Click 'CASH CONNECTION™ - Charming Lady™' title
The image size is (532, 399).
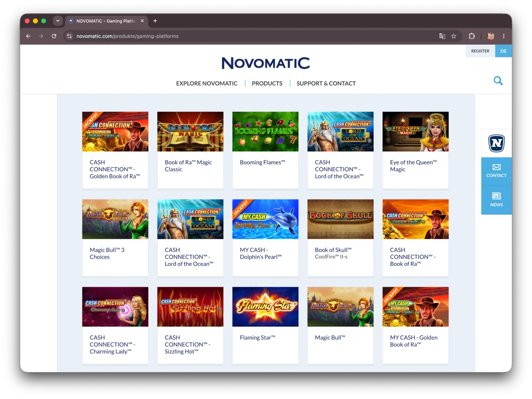click(x=112, y=344)
